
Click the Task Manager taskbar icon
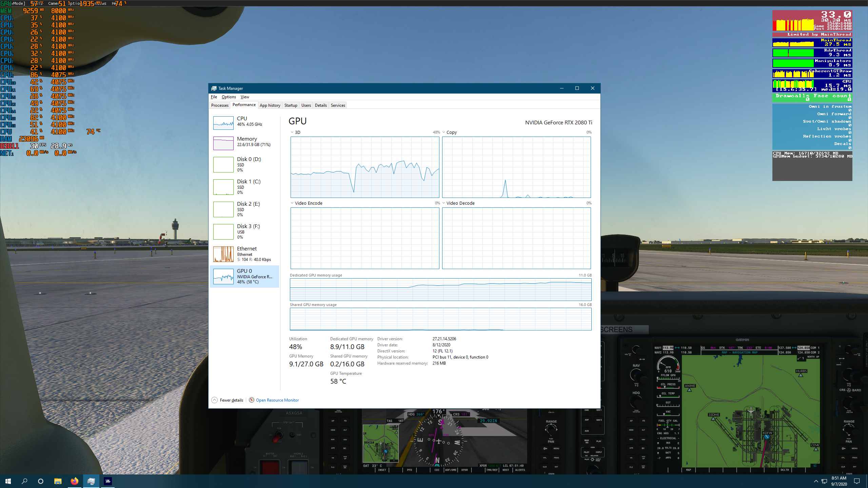(91, 481)
